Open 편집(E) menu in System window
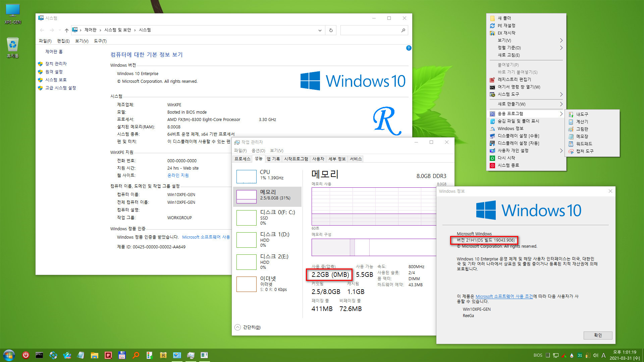 click(63, 41)
